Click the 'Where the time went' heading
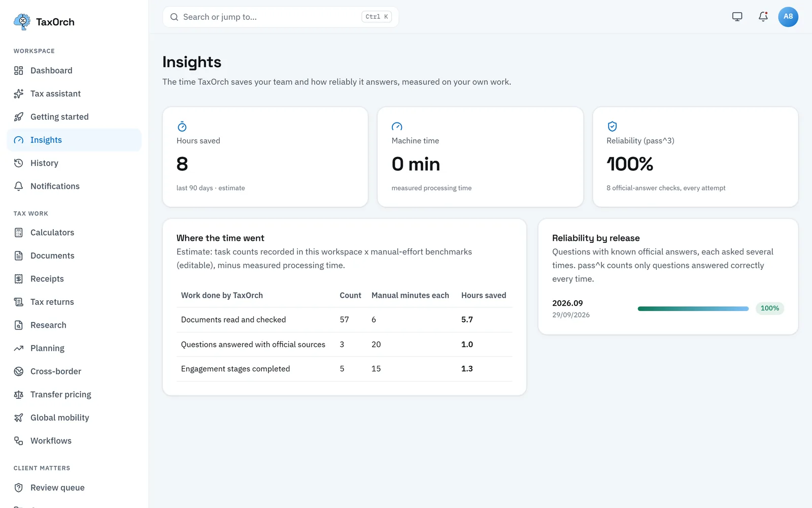Viewport: 812px width, 508px height. [x=220, y=238]
